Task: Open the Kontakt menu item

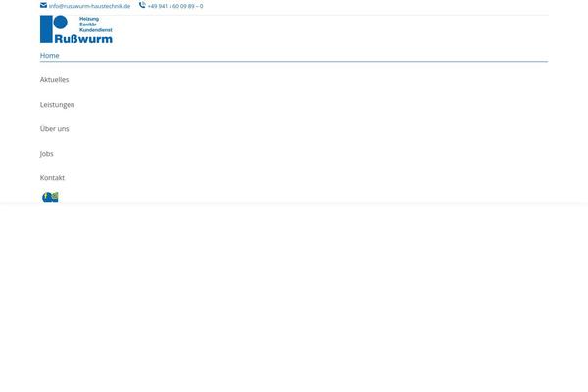Action: point(52,177)
